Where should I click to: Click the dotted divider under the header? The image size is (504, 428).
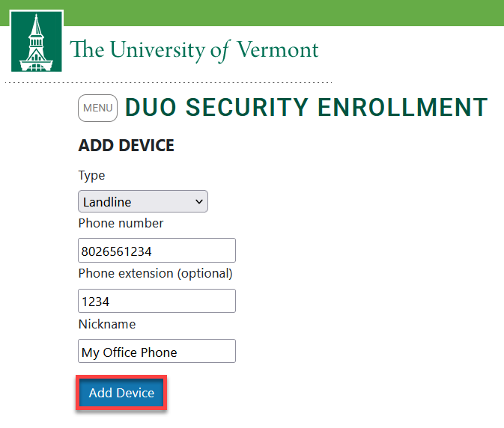(168, 83)
